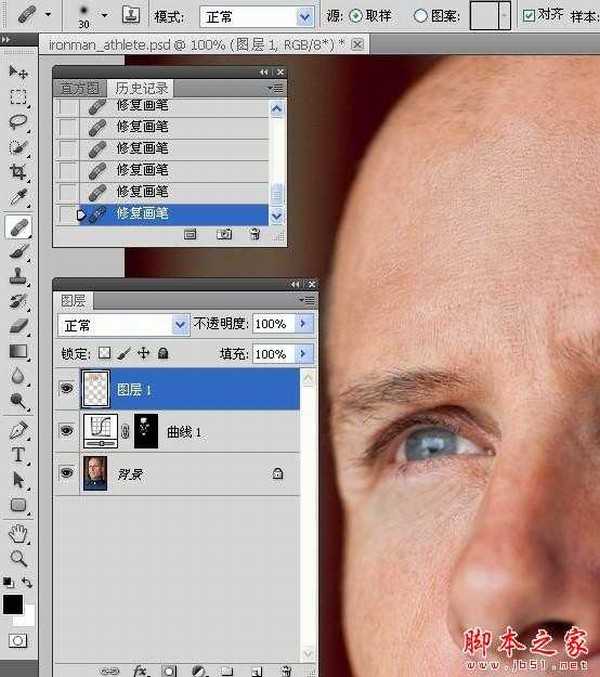
Task: Click the black foreground color swatch
Action: click(13, 604)
